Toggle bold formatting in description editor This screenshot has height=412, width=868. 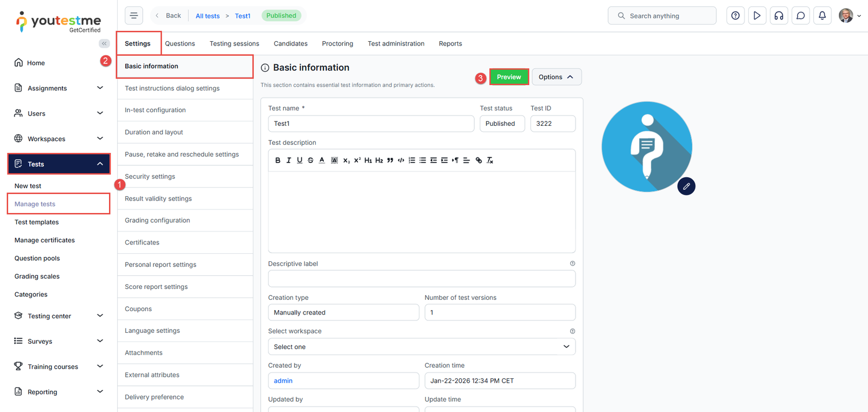coord(278,160)
